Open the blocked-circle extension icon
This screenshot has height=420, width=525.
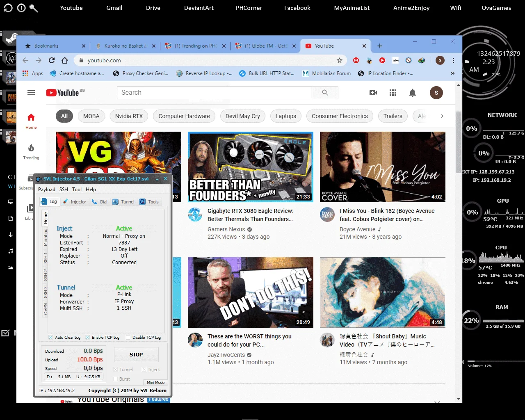point(409,60)
